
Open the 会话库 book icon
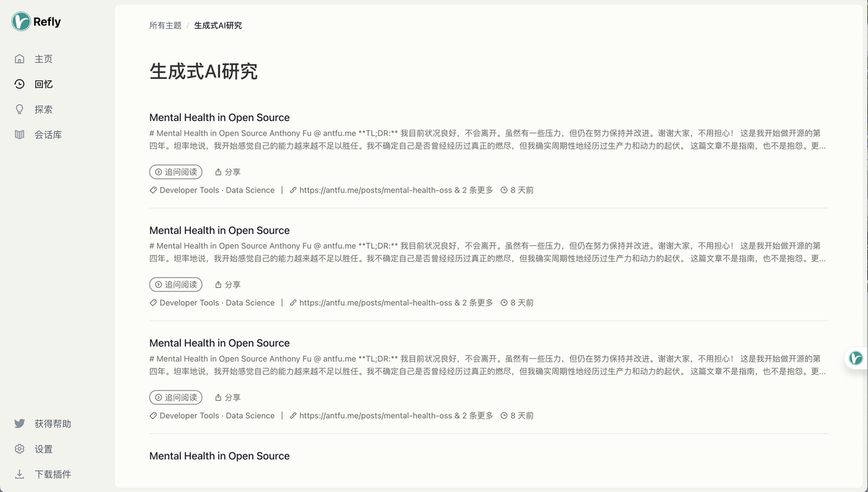click(x=20, y=135)
